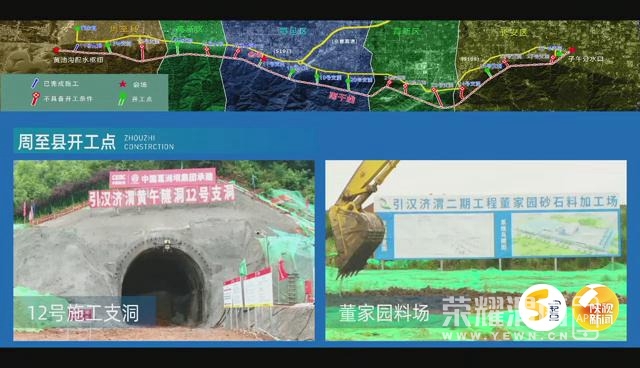Open the tunnel entrance photo
640x368 pixels.
click(164, 251)
